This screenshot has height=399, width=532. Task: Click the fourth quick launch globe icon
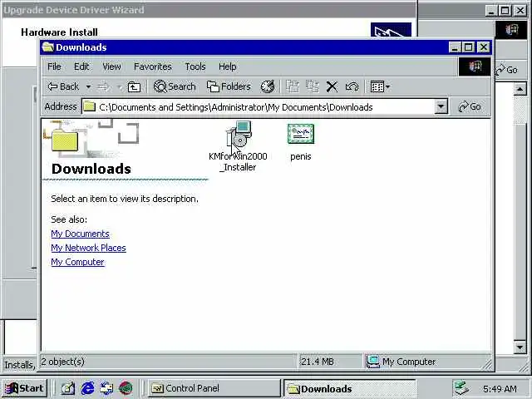[126, 388]
